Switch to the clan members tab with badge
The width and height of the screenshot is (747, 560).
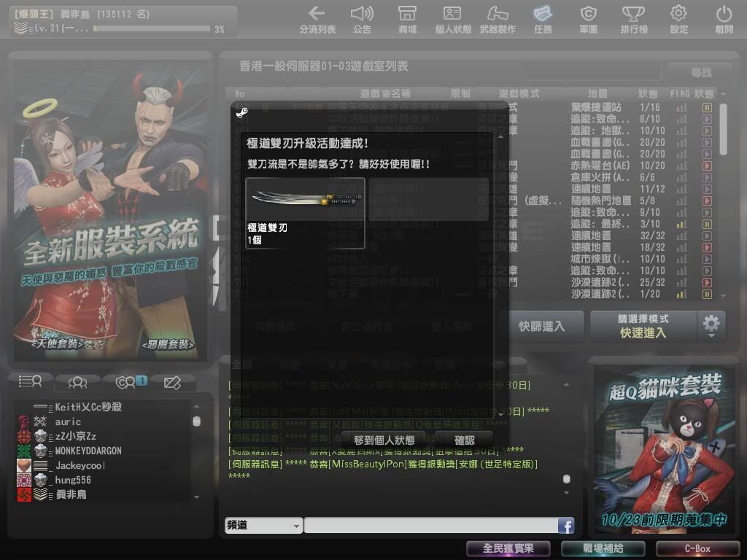125,381
